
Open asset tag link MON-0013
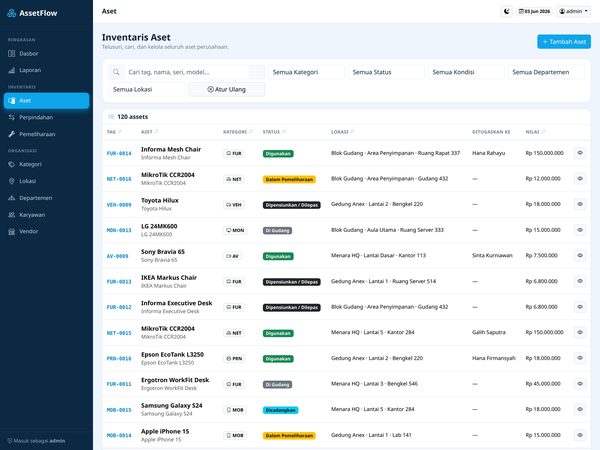click(119, 230)
